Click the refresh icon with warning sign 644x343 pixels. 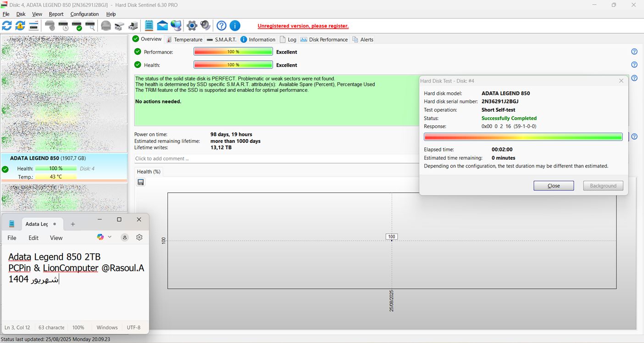[x=20, y=26]
